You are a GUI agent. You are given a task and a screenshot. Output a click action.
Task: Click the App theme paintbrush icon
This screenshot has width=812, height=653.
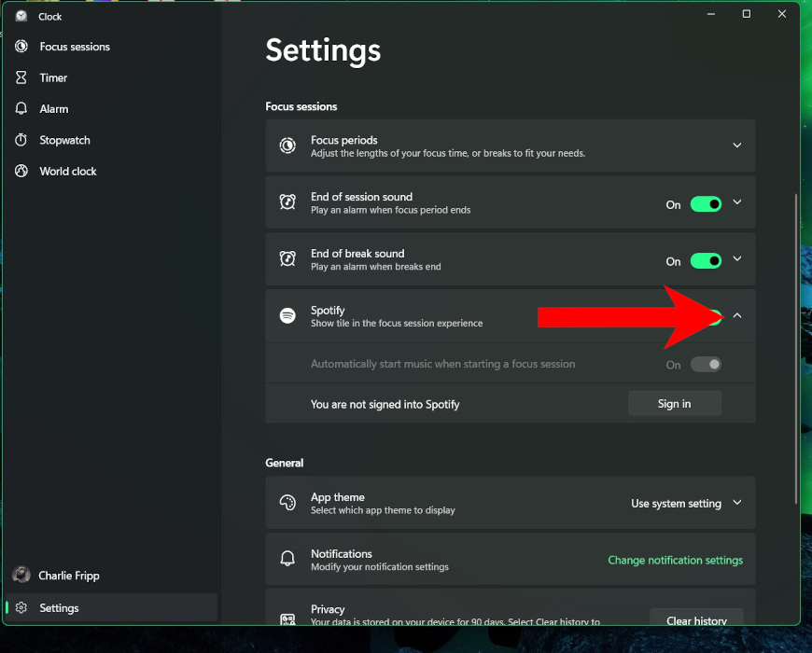287,503
